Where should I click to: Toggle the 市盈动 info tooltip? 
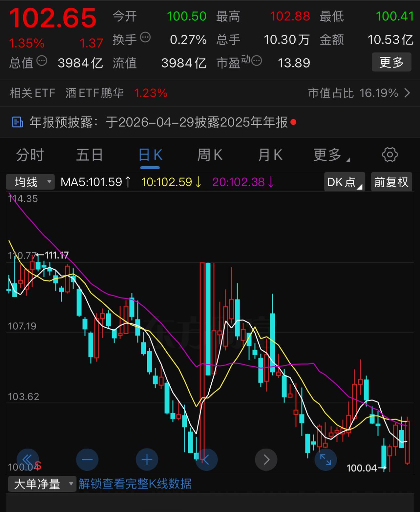tap(256, 60)
